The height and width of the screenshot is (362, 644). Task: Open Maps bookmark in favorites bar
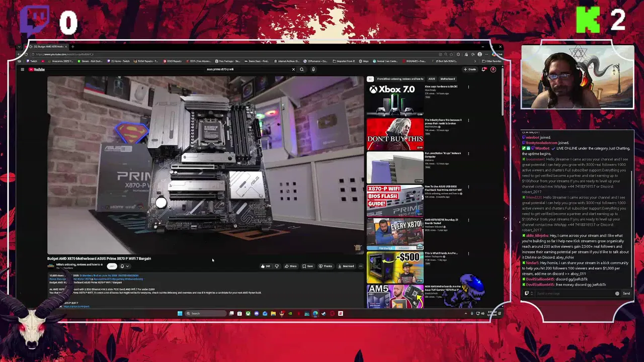point(364,61)
